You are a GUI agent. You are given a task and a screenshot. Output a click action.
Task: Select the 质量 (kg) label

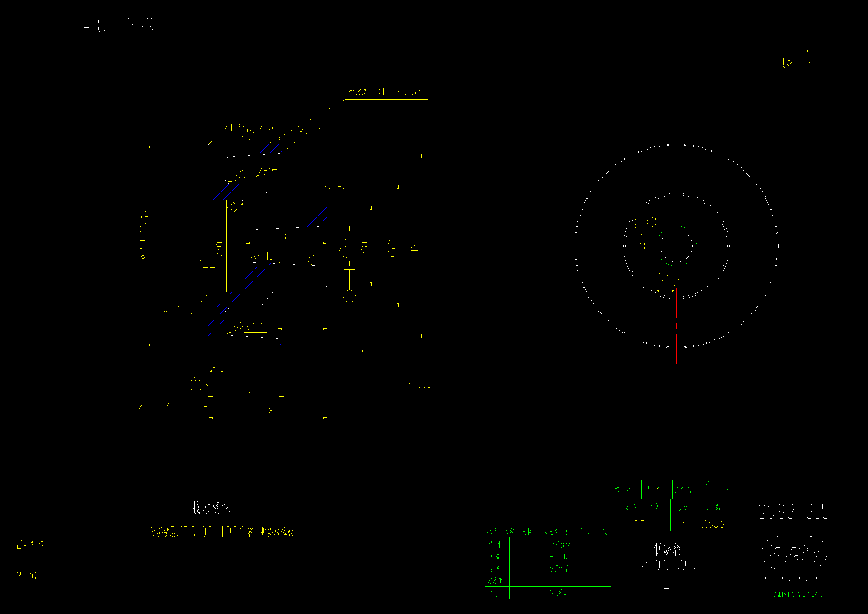642,507
